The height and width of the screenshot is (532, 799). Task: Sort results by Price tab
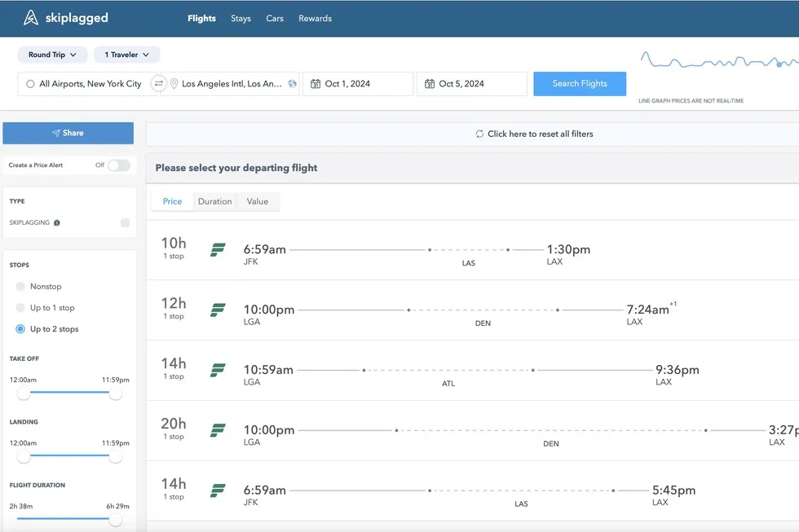tap(172, 201)
